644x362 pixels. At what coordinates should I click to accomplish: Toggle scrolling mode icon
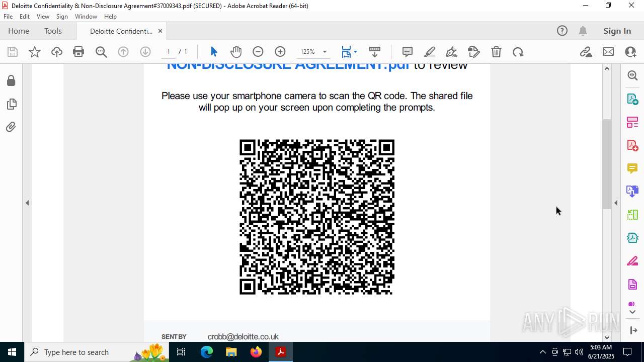point(375,52)
